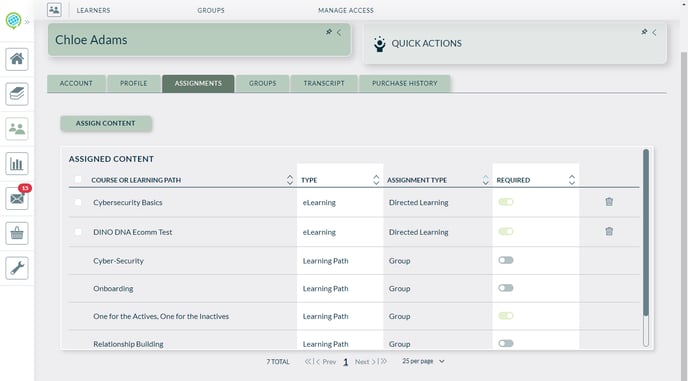Toggle Required for DINO DNA Ecomm Test

(x=506, y=231)
